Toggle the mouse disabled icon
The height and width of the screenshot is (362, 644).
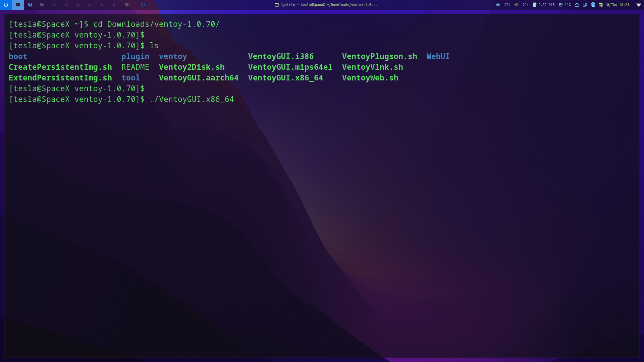click(x=593, y=5)
